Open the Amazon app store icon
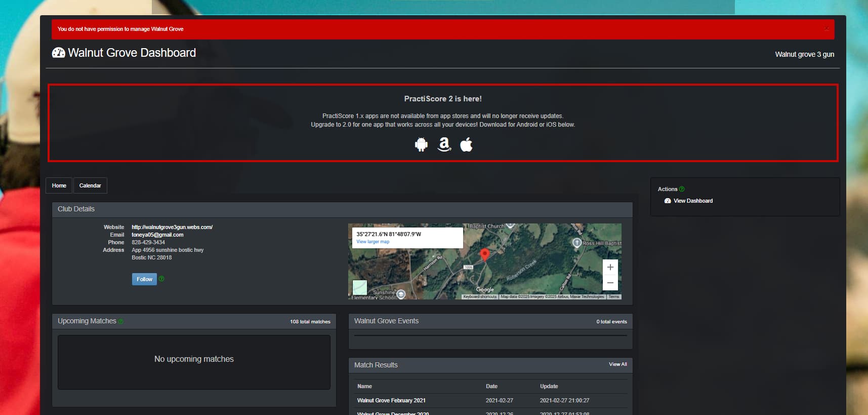Screen dimensions: 868x415 point(444,145)
